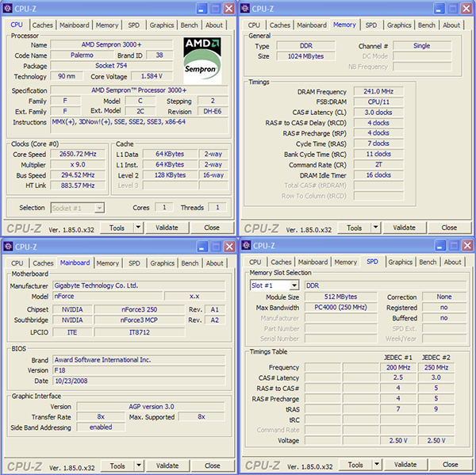Click the Instructions field listing MMX, SSE
The image size is (476, 475).
click(139, 125)
